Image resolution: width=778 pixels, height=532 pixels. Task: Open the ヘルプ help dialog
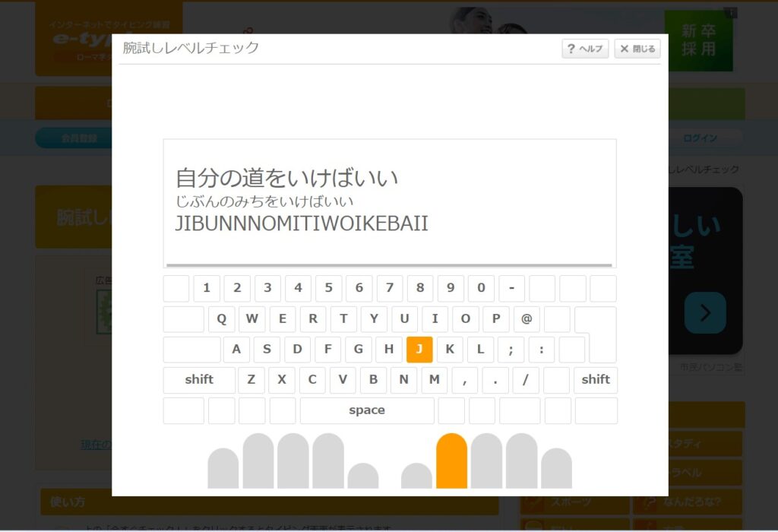pos(584,49)
